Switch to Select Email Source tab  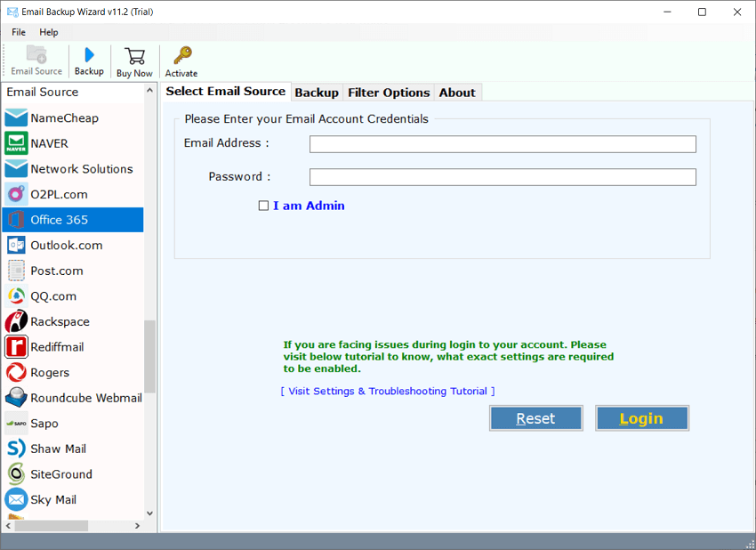click(x=226, y=91)
